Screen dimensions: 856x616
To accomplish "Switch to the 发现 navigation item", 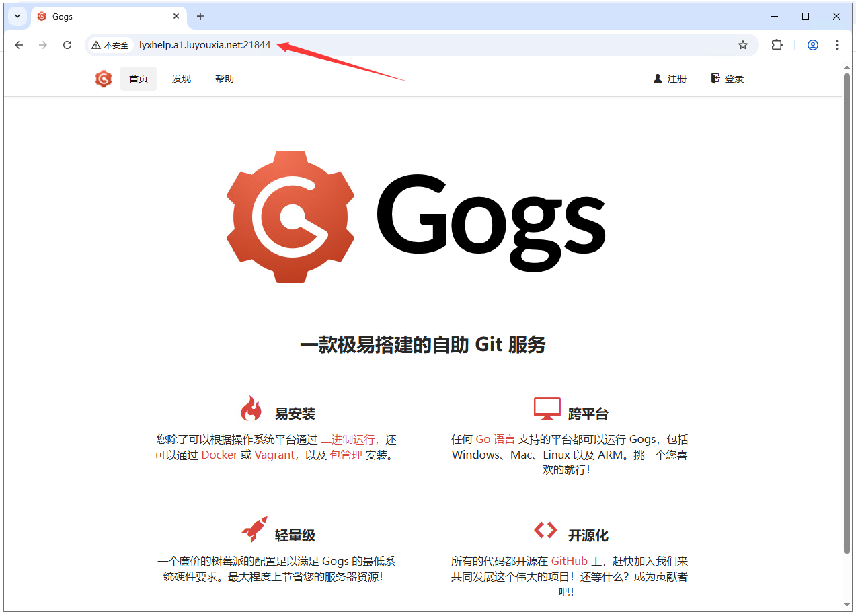I will pyautogui.click(x=181, y=79).
